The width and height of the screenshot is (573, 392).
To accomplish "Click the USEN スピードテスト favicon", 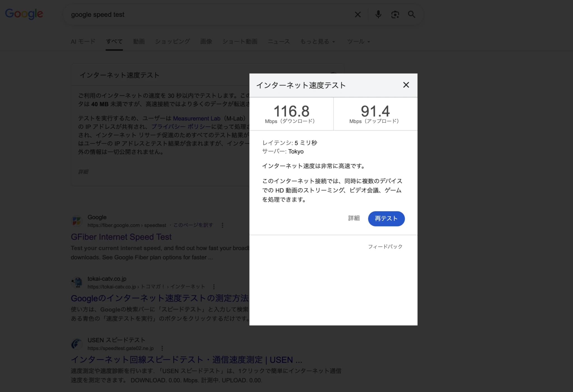I will [77, 344].
